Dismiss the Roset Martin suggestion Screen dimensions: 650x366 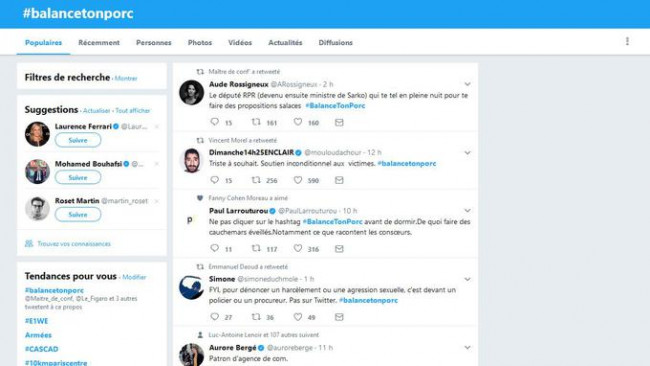tap(157, 201)
